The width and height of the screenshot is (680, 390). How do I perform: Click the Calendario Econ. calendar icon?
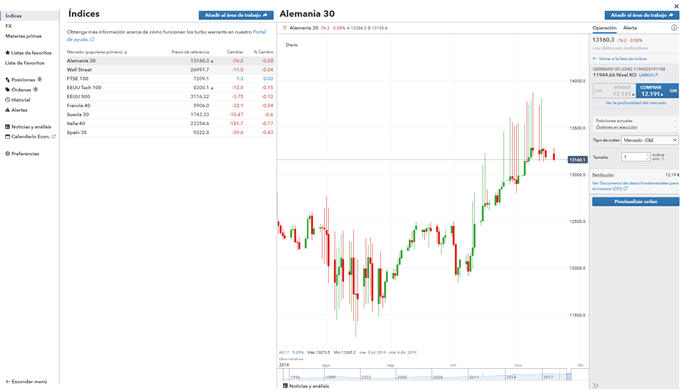point(7,137)
